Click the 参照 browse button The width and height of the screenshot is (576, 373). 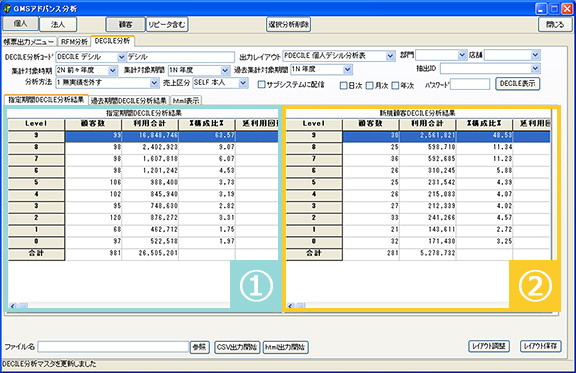[x=199, y=347]
